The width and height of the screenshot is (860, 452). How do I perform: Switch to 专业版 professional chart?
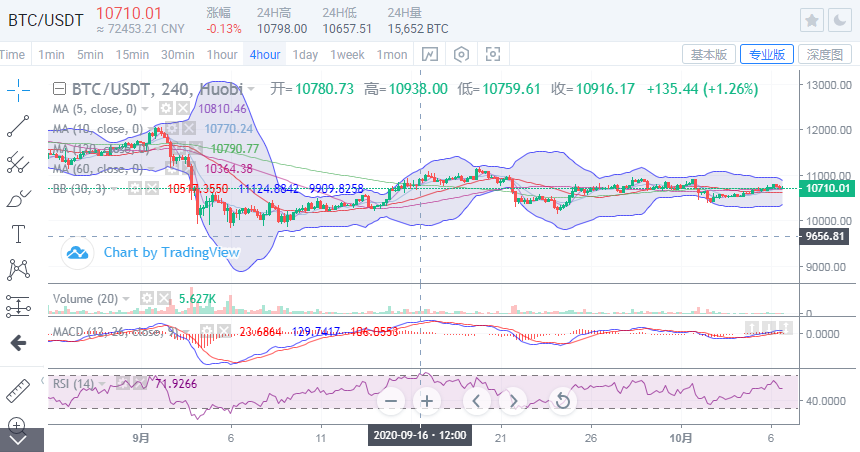pos(767,54)
